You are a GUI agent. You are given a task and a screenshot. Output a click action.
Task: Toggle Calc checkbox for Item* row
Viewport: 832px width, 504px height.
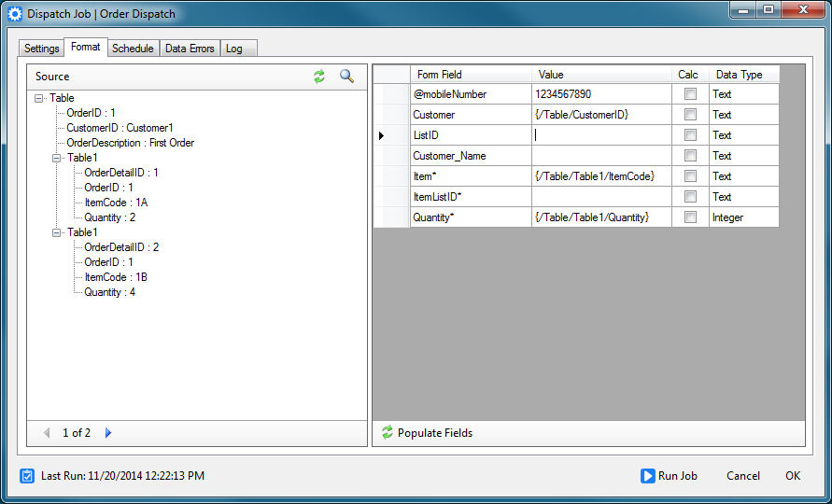690,176
